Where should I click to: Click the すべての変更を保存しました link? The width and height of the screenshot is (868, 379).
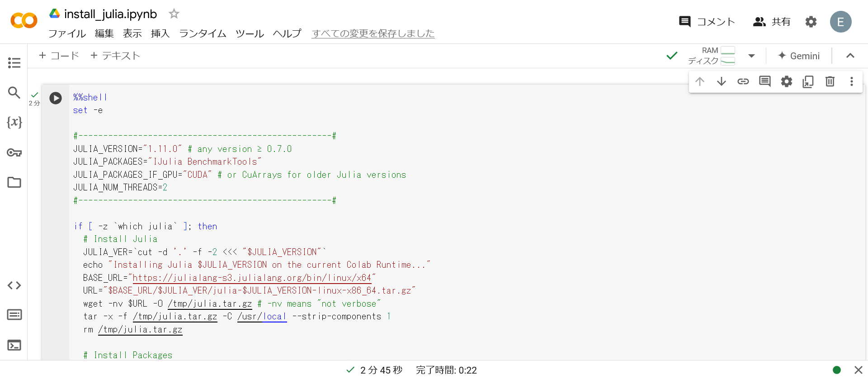373,33
